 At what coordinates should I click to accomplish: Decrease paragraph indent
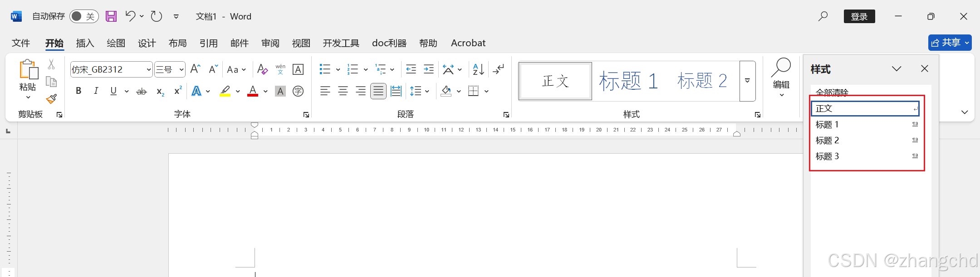411,69
